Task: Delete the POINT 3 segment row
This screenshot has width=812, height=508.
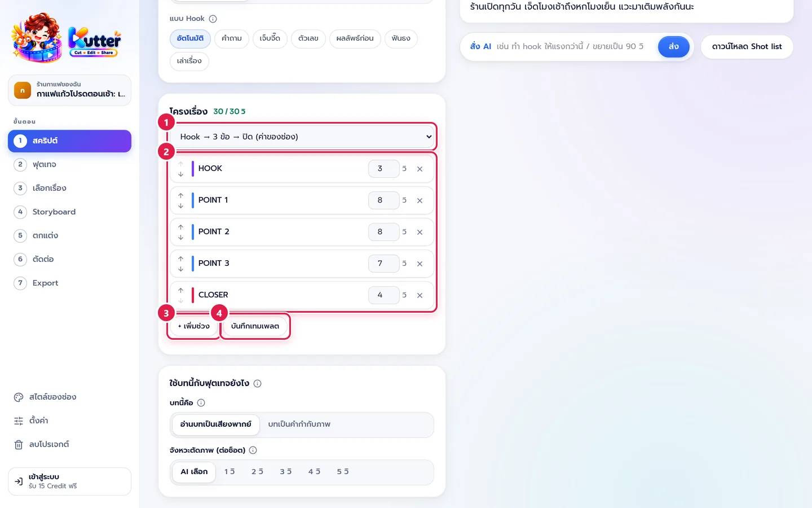Action: 420,264
